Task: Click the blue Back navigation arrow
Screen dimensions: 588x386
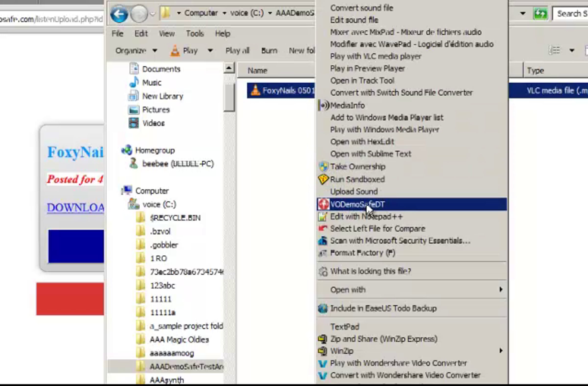Action: (119, 14)
